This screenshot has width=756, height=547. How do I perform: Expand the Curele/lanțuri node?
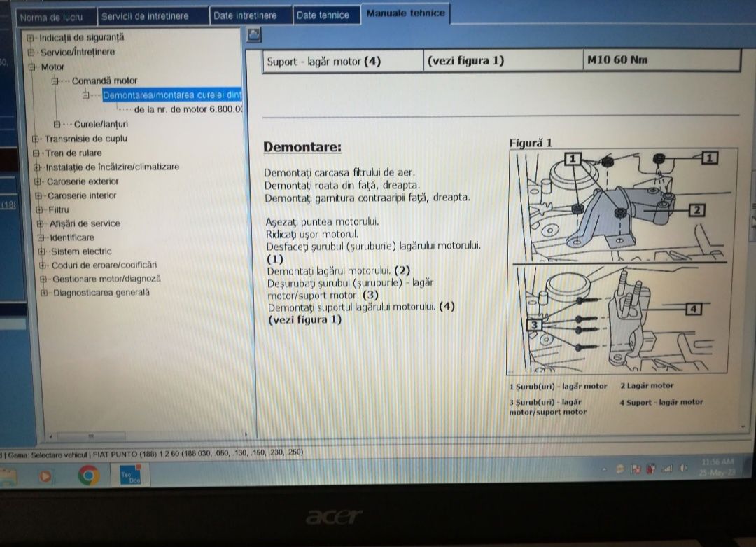57,125
